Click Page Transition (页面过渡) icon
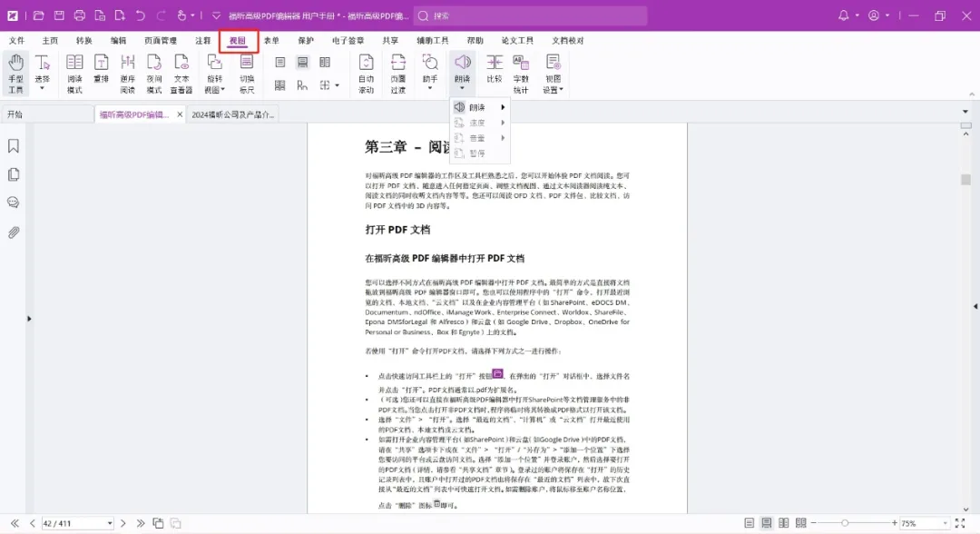Screen dimensions: 980x534 [x=398, y=63]
